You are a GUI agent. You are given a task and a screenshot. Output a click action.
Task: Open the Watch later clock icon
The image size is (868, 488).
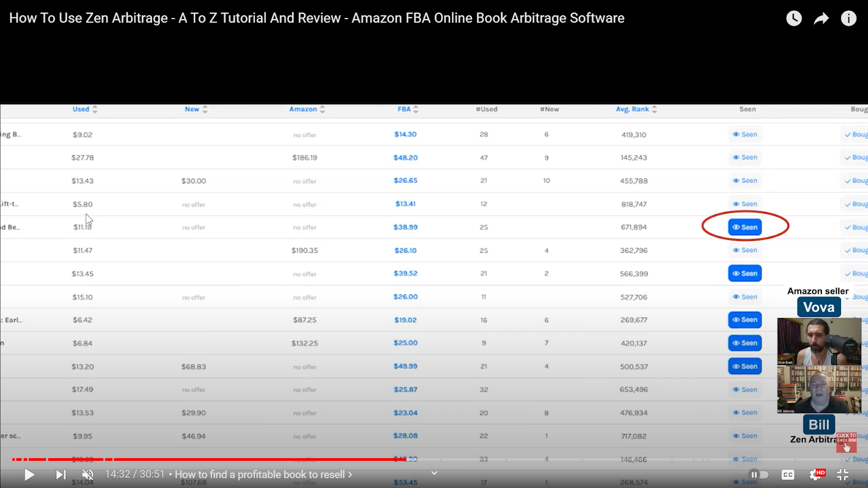pyautogui.click(x=794, y=18)
